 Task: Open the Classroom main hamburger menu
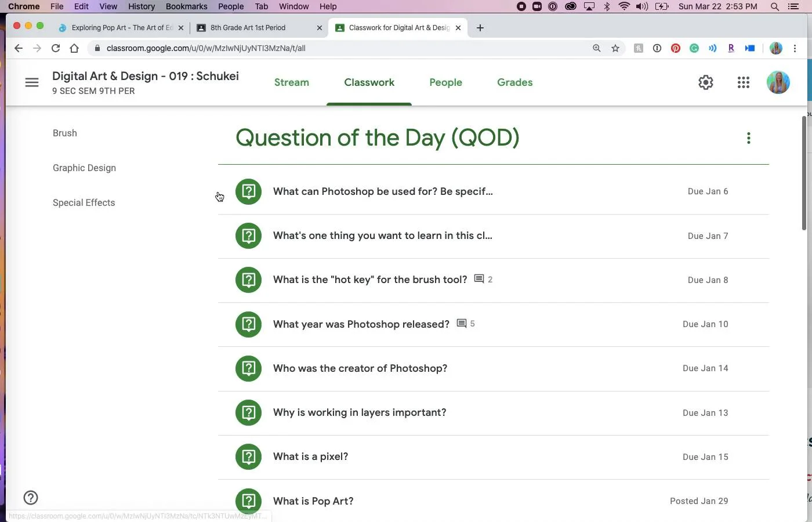pyautogui.click(x=32, y=82)
